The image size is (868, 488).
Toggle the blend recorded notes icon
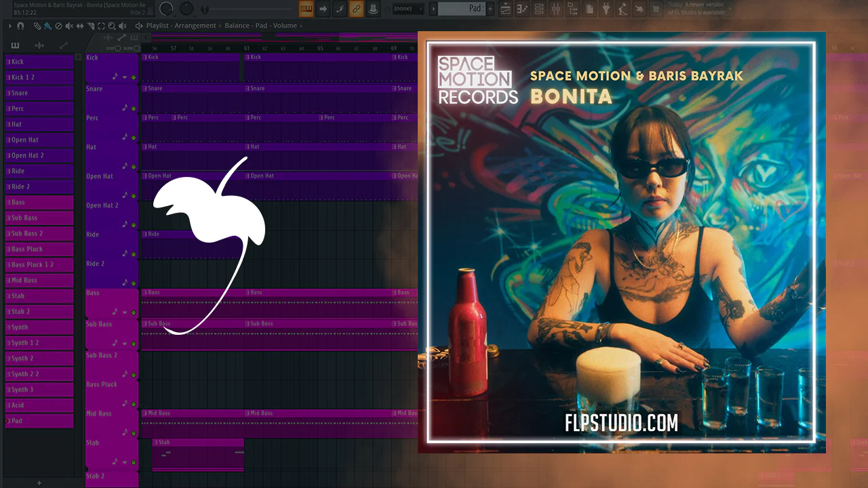tap(340, 9)
